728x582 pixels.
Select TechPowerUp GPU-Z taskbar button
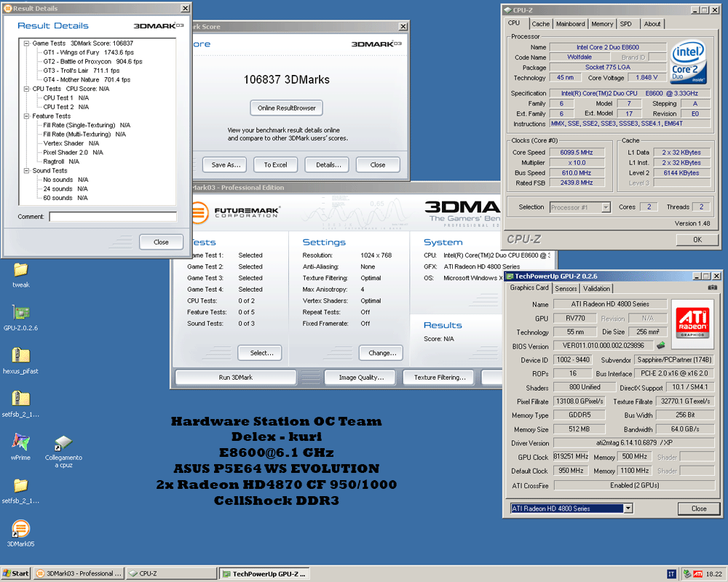pos(265,574)
